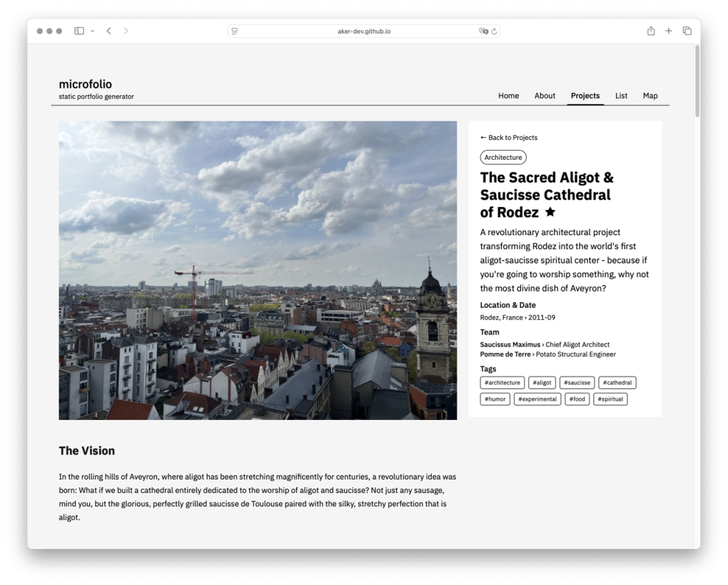Toggle the Safari sidebar icon

[x=79, y=31]
